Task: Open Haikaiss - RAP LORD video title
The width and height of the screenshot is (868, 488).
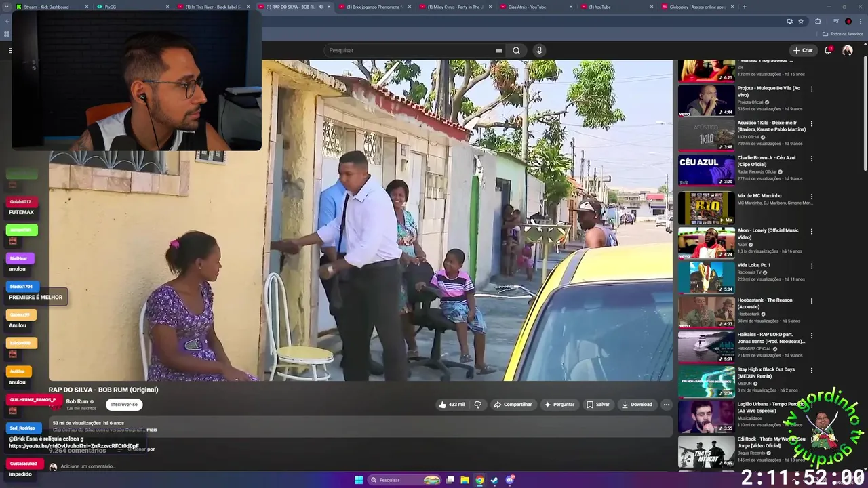Action: 771,338
